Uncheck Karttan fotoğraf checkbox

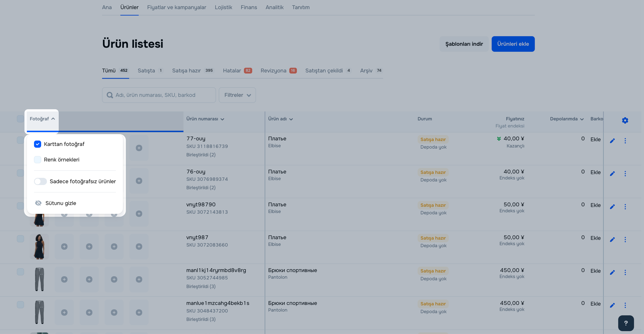click(38, 144)
